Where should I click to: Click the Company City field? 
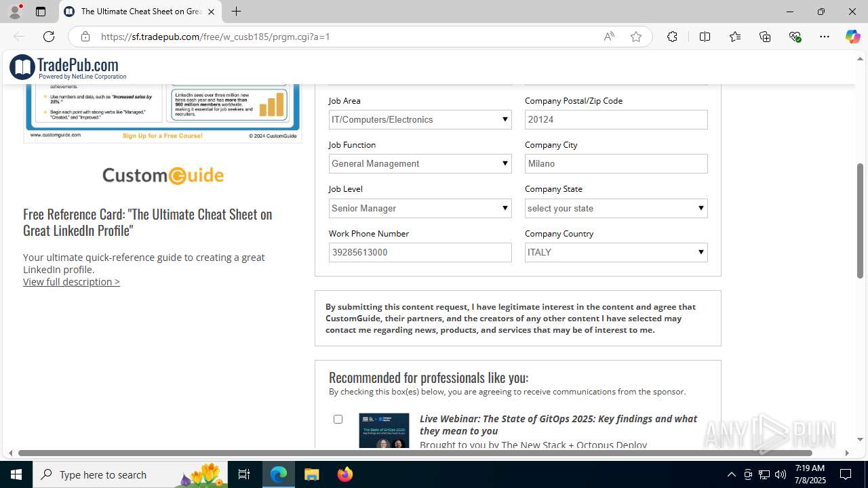tap(616, 163)
